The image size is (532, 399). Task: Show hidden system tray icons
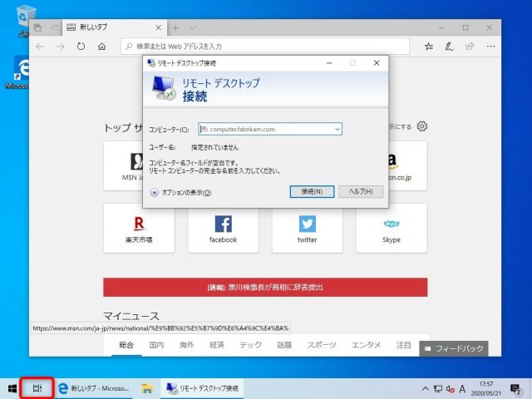(425, 388)
